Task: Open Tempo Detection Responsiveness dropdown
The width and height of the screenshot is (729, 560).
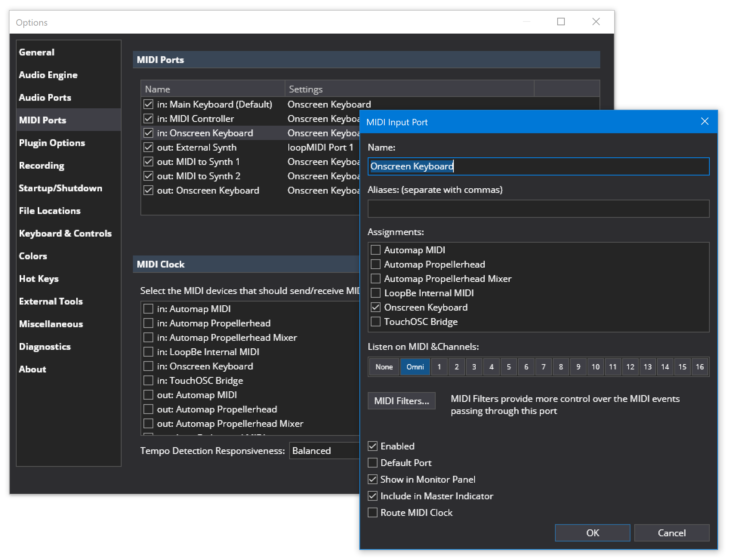Action: (325, 451)
